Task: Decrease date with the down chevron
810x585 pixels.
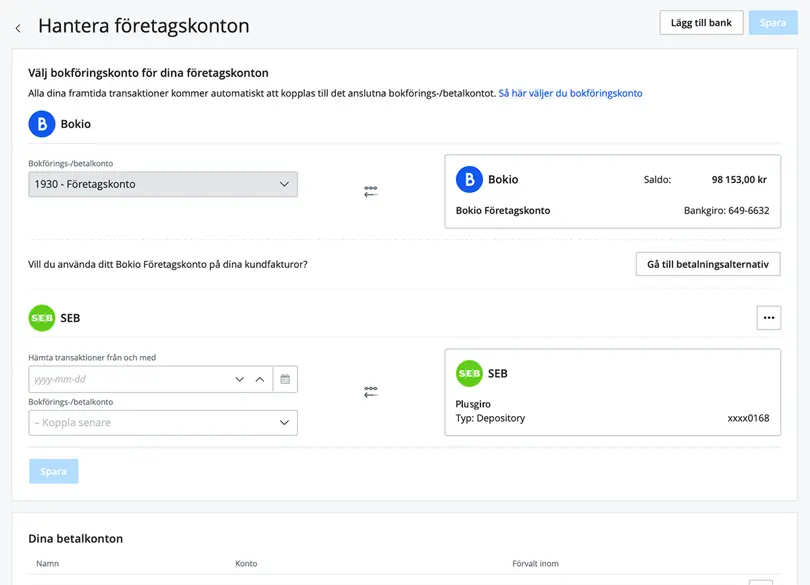Action: 239,379
